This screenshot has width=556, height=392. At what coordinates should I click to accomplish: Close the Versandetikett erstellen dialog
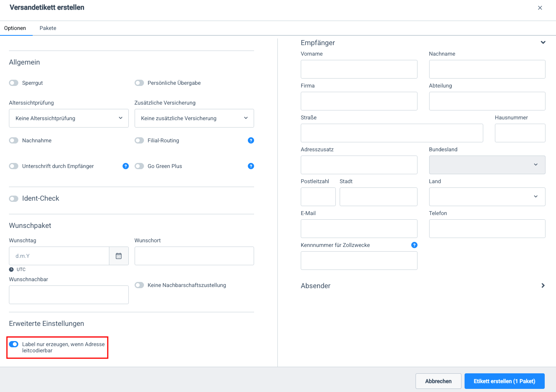click(x=540, y=8)
